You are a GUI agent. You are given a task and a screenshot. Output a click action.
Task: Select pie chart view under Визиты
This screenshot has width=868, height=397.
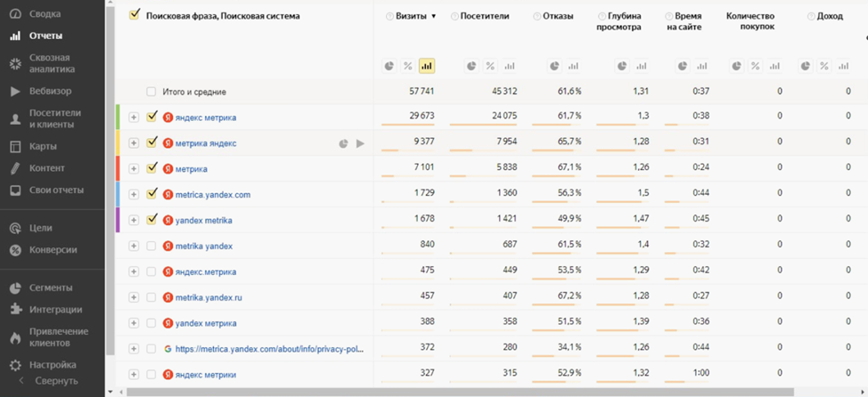coord(389,67)
